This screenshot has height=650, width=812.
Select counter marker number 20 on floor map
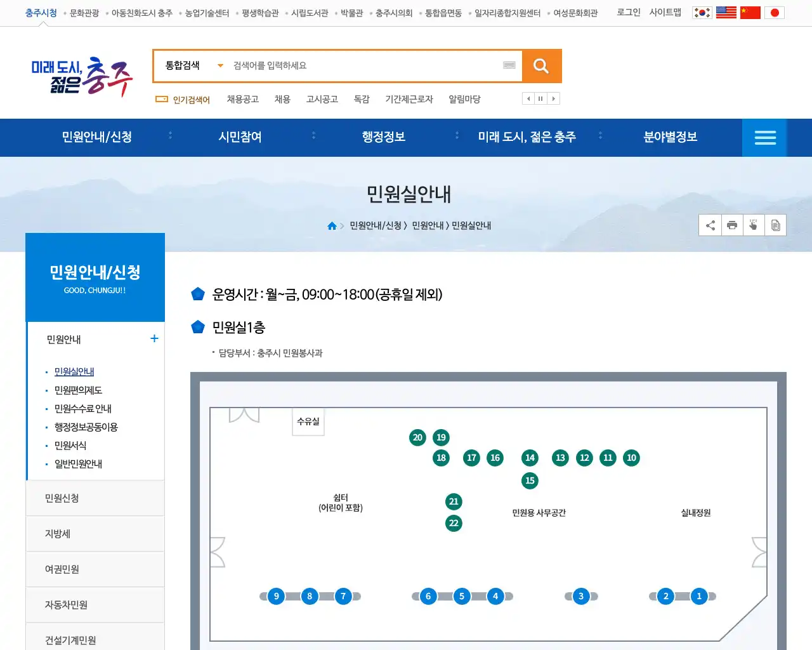tap(417, 437)
